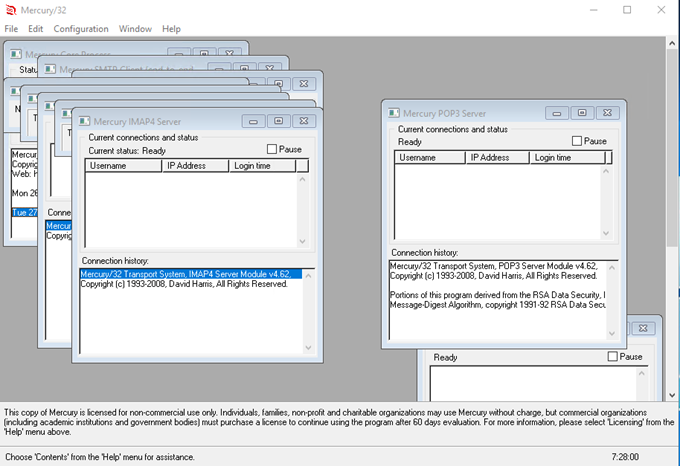
Task: Click scroll up arrow in POP3 connections list
Action: click(x=606, y=171)
